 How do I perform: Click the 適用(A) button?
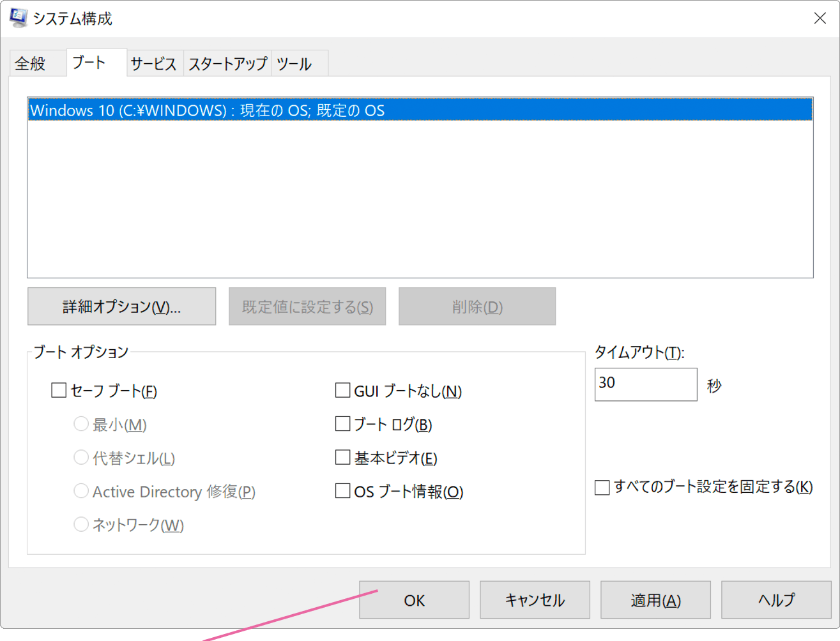655,600
